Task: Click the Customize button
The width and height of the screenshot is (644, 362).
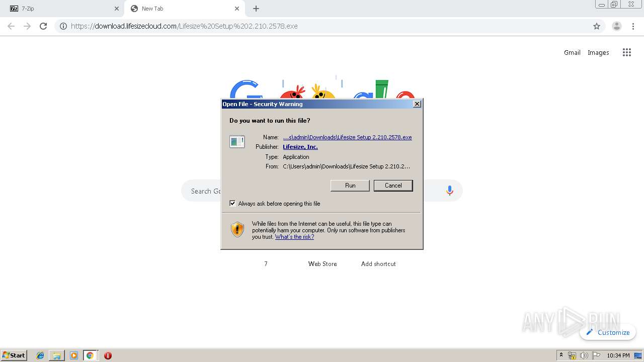Action: click(608, 332)
